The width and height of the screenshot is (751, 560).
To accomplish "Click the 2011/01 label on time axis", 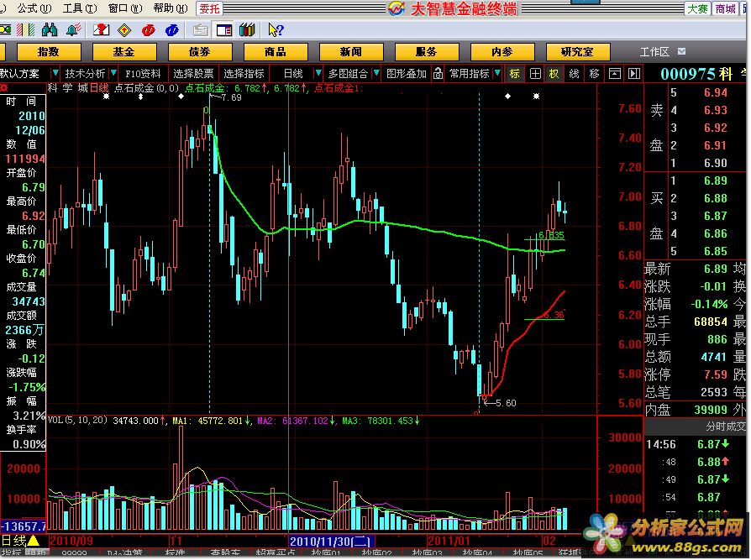I will (449, 542).
